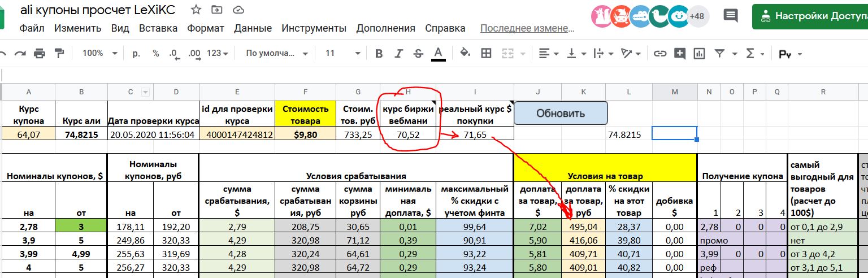Open the Инструменты menu
The width and height of the screenshot is (868, 278).
tap(314, 28)
